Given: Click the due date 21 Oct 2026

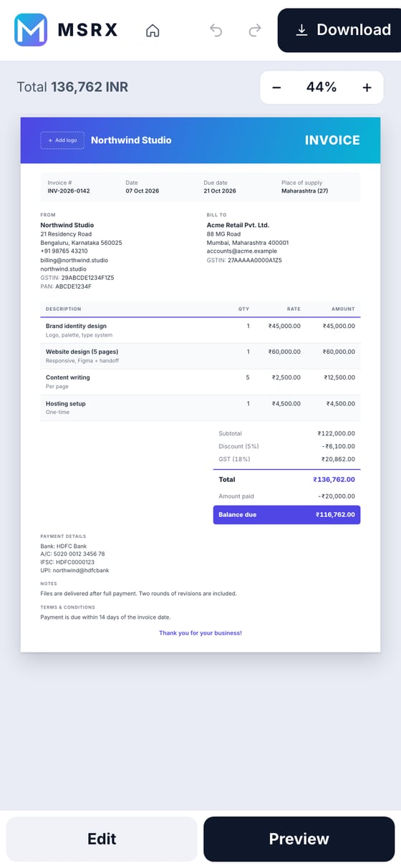Looking at the screenshot, I should pos(220,191).
